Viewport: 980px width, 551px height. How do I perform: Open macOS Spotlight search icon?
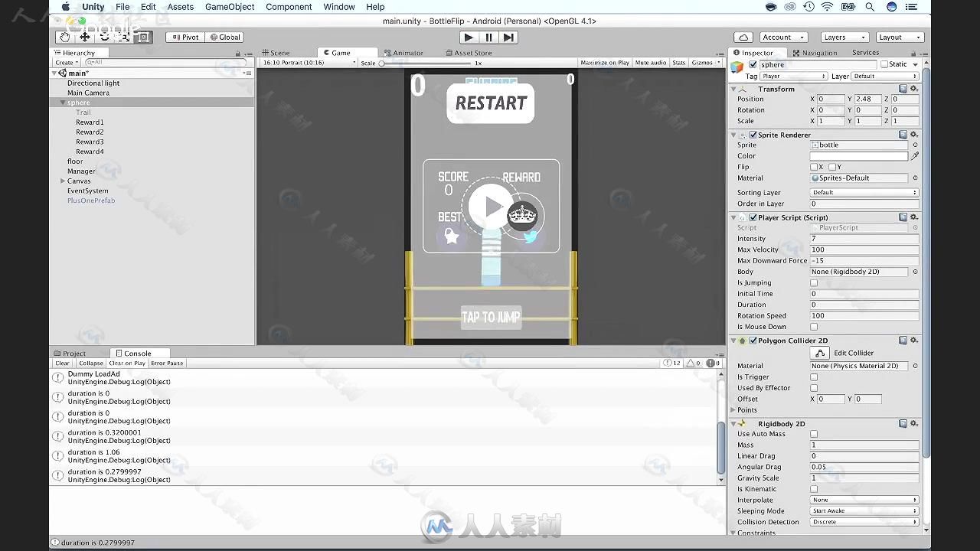870,7
